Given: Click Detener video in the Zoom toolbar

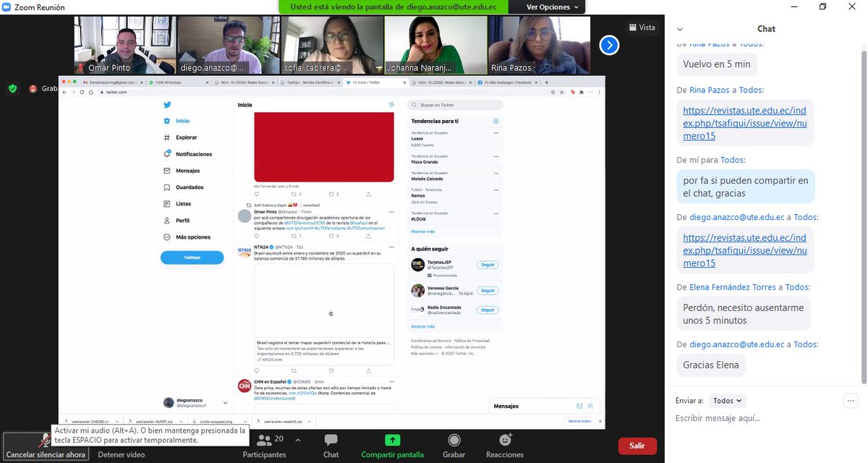Looking at the screenshot, I should [x=121, y=454].
